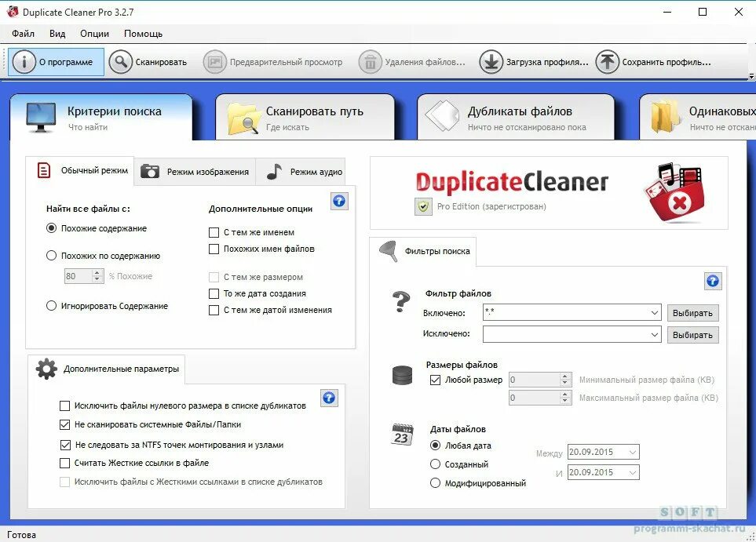Uncheck Любой размер checkbox
The height and width of the screenshot is (542, 756).
tap(435, 380)
